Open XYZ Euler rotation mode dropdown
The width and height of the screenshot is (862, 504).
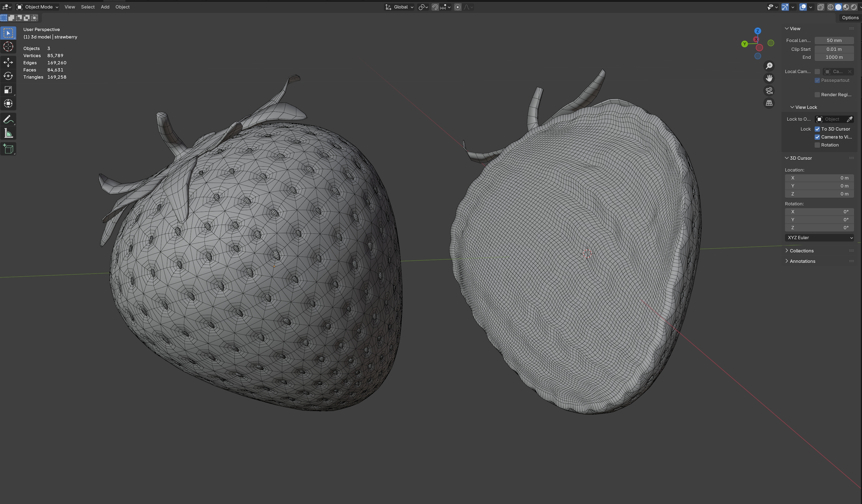819,238
